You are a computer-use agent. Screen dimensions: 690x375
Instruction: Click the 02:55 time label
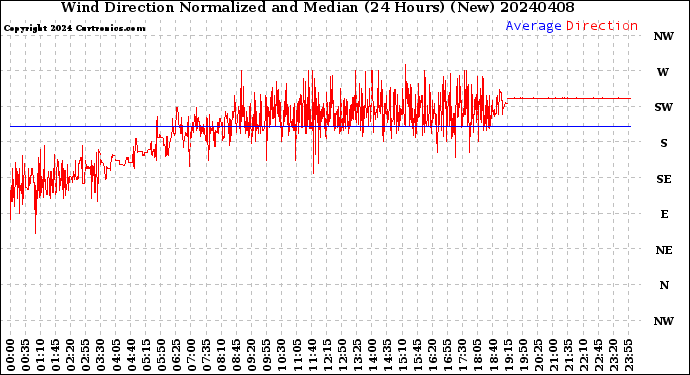pos(86,355)
